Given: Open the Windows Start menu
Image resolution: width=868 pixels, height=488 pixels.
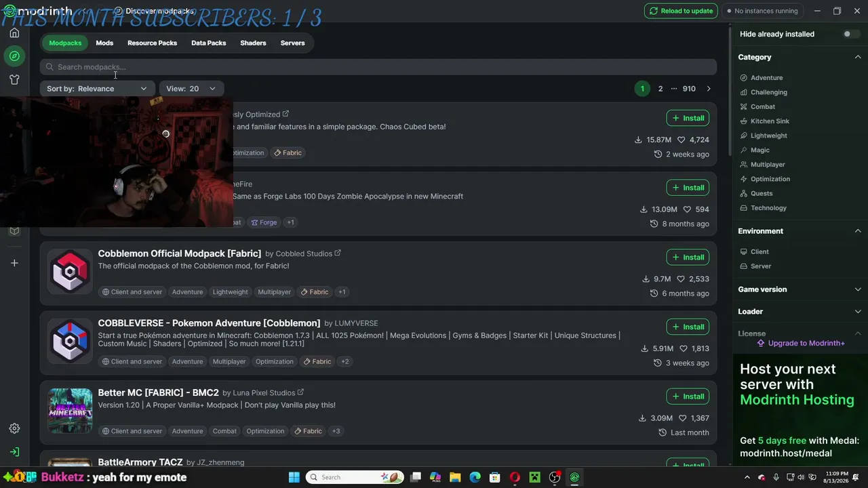Looking at the screenshot, I should [x=294, y=477].
